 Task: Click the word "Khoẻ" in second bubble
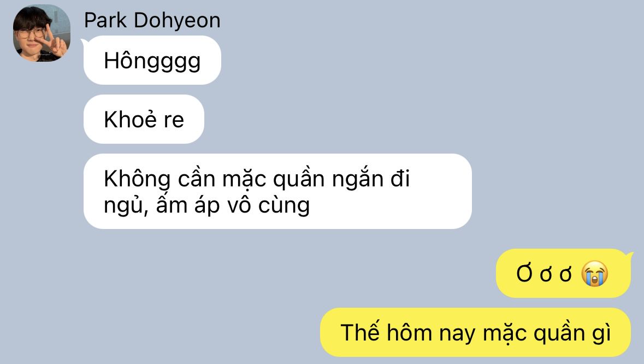point(130,119)
